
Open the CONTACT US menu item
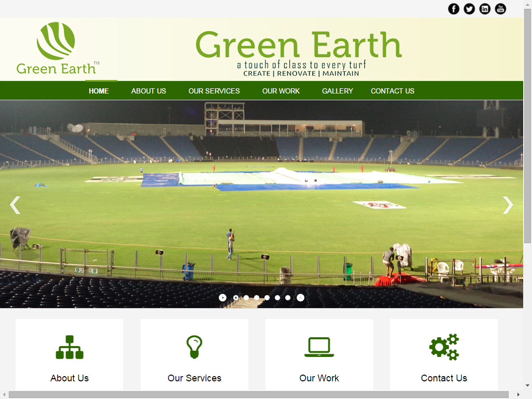click(393, 91)
